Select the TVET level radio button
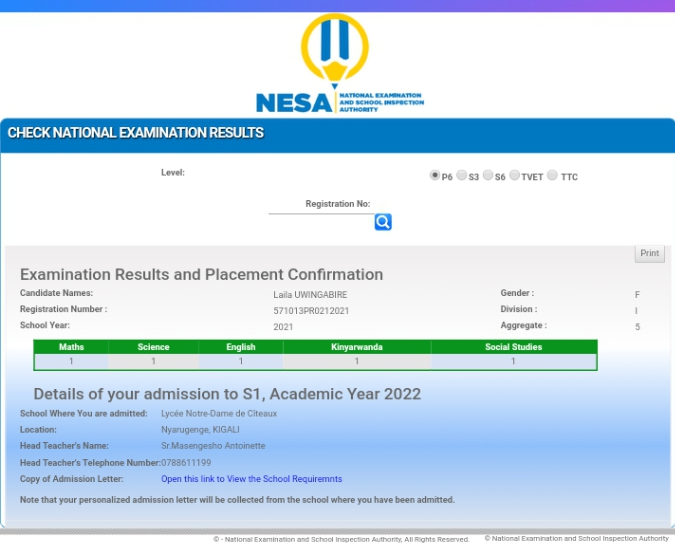 coord(514,175)
